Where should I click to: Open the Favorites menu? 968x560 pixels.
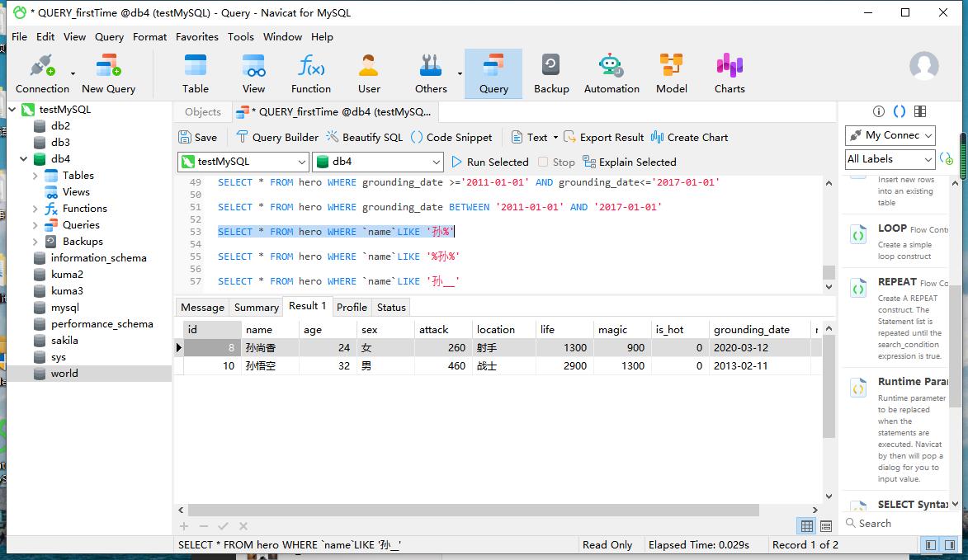(x=196, y=36)
